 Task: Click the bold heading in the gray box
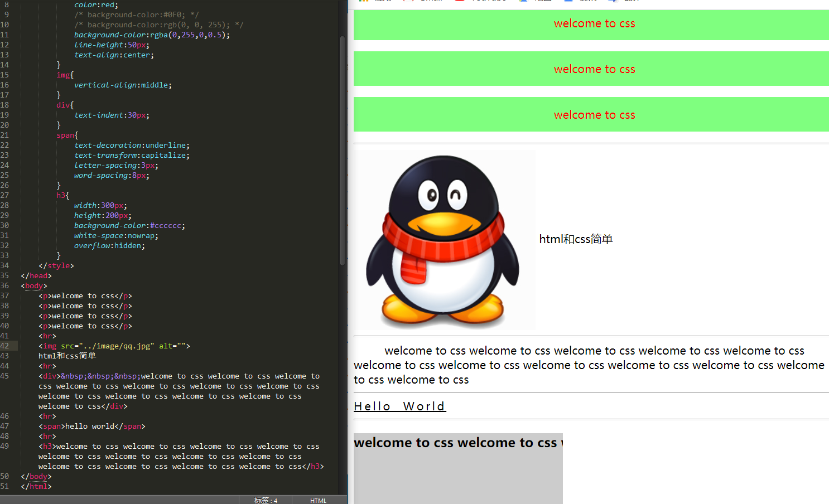coord(458,443)
